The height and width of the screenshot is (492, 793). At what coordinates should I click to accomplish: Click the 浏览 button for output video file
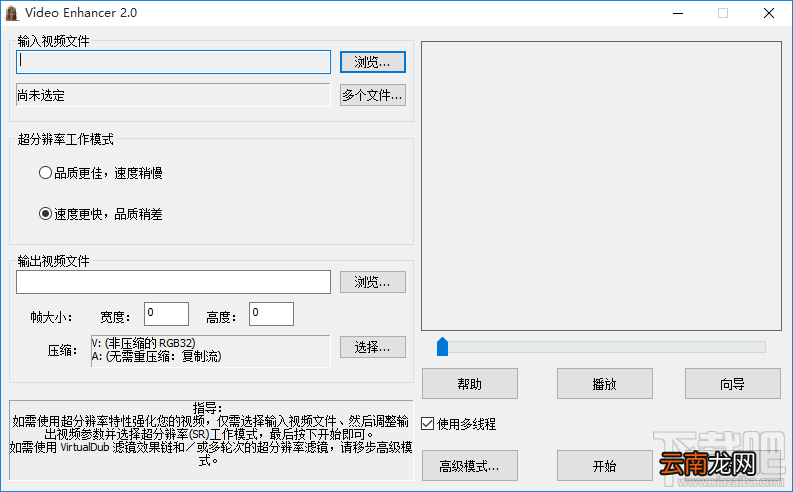click(x=373, y=282)
